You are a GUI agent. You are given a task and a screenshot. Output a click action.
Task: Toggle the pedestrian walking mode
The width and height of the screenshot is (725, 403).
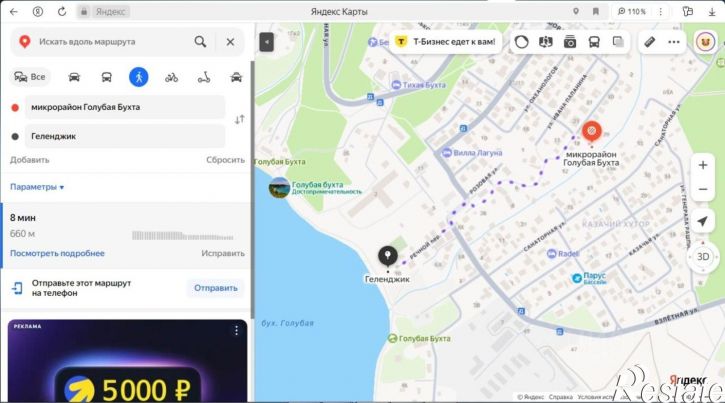[139, 77]
